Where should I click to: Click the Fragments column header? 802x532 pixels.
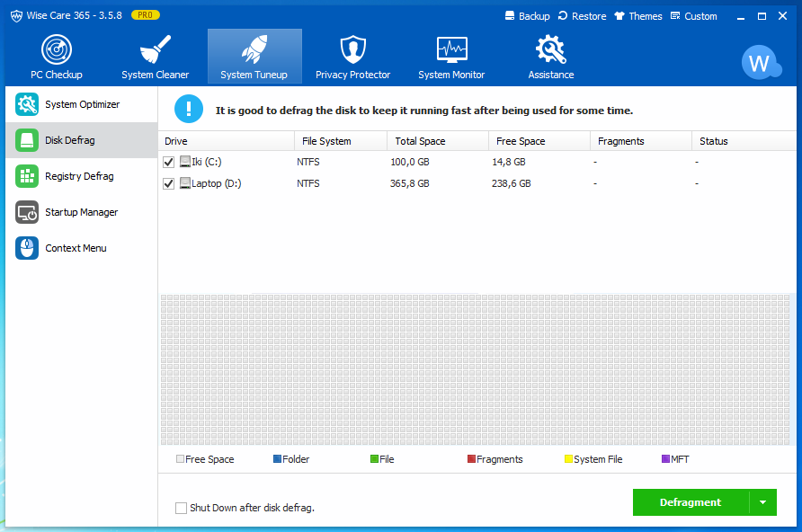641,141
